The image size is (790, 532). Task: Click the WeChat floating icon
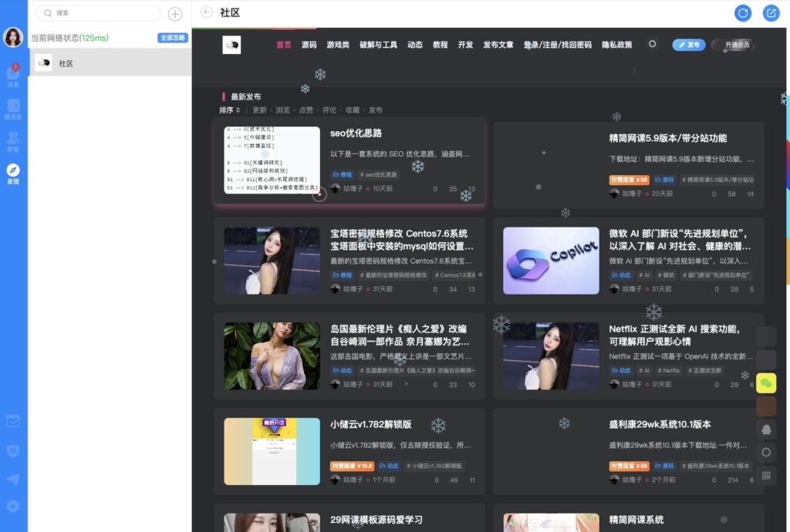pos(765,383)
